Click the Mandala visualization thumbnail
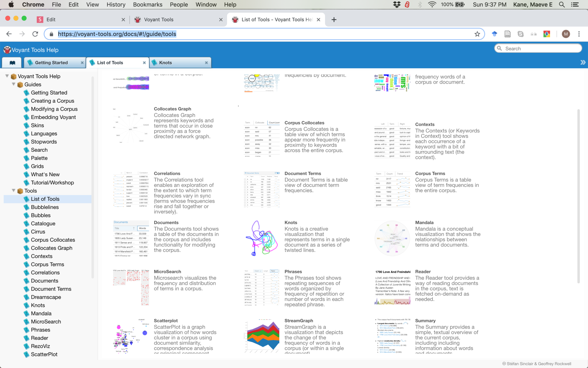 coord(392,238)
